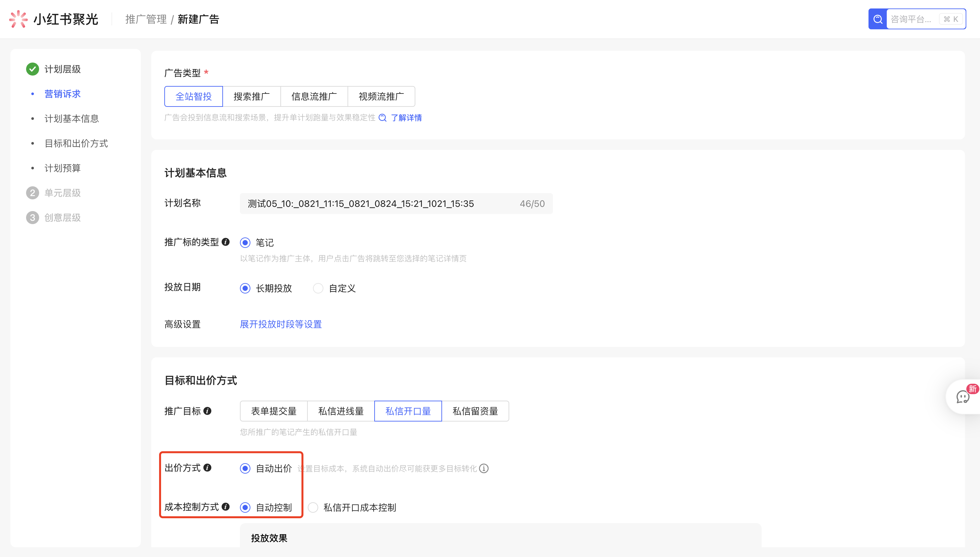Image resolution: width=980 pixels, height=557 pixels.
Task: Click 推广管理 breadcrumb link
Action: tap(146, 19)
